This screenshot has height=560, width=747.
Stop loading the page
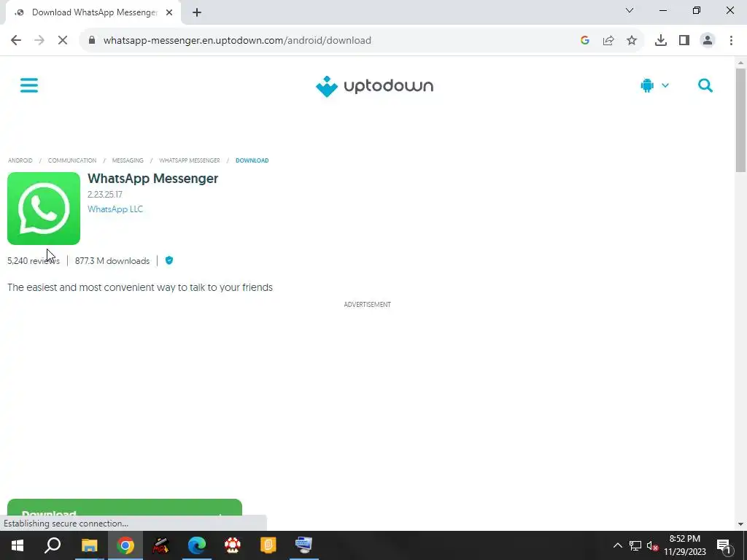pyautogui.click(x=63, y=41)
